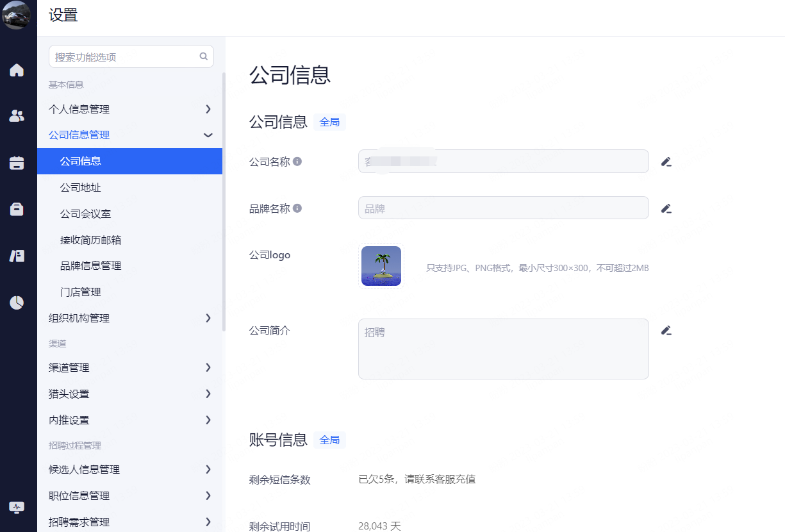The height and width of the screenshot is (532, 785).
Task: Click the pie chart reports icon
Action: [17, 303]
